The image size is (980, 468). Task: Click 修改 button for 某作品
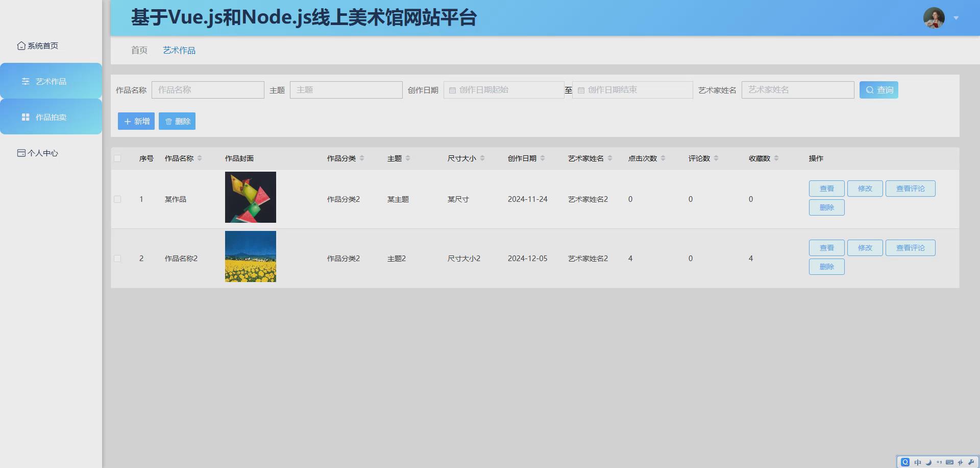[x=865, y=188]
